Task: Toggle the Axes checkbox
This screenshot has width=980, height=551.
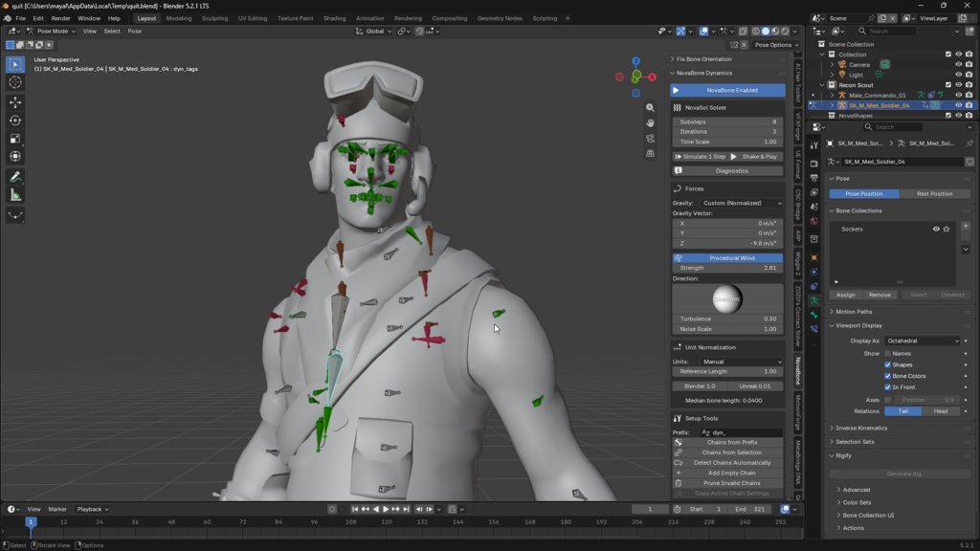Action: (887, 400)
